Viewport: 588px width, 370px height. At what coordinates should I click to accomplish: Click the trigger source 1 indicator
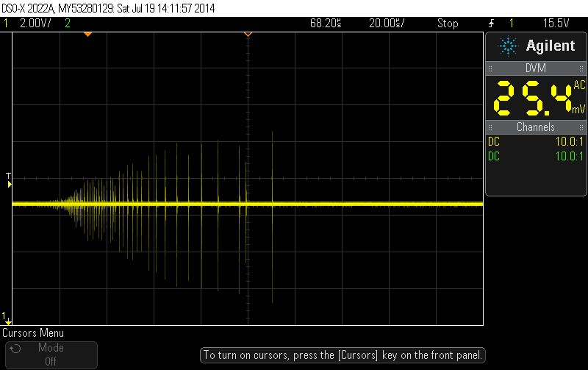coord(511,24)
